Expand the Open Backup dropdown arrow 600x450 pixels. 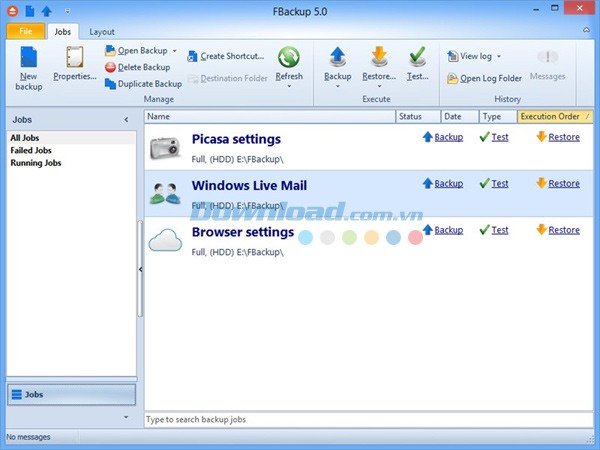click(x=174, y=51)
